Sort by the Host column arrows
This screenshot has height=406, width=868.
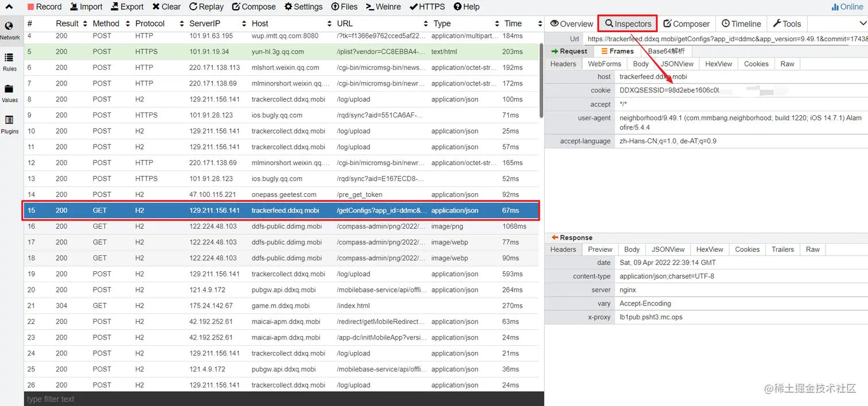click(x=330, y=24)
